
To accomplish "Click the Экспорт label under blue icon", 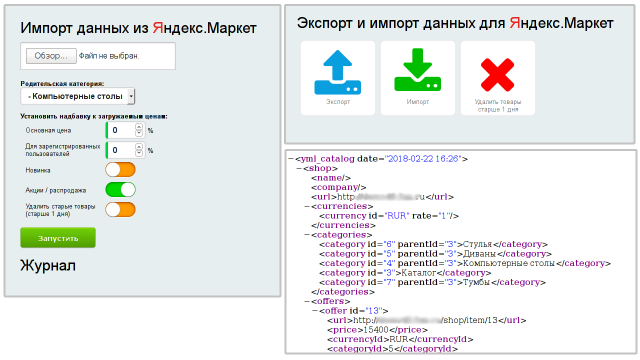I will pos(338,102).
